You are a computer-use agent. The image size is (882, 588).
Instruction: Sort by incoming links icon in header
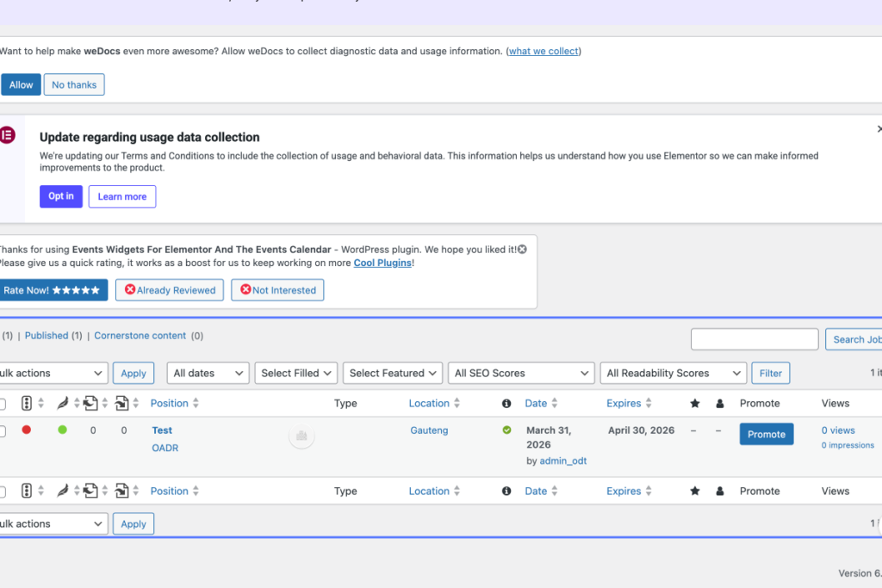(x=121, y=403)
